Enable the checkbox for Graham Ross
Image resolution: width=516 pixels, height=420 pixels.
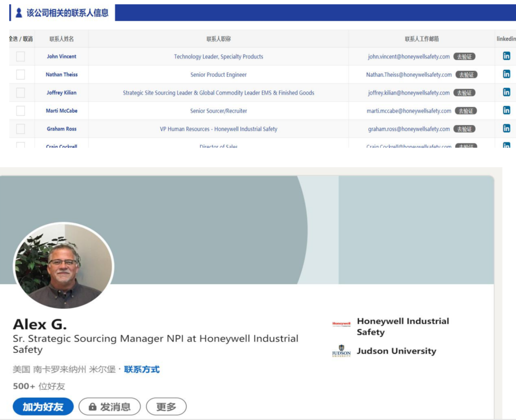pyautogui.click(x=20, y=129)
